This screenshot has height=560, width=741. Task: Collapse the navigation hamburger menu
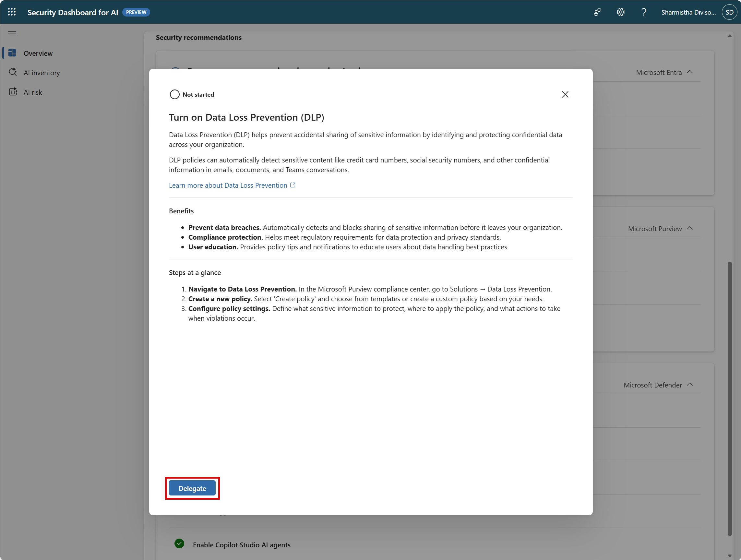click(12, 33)
